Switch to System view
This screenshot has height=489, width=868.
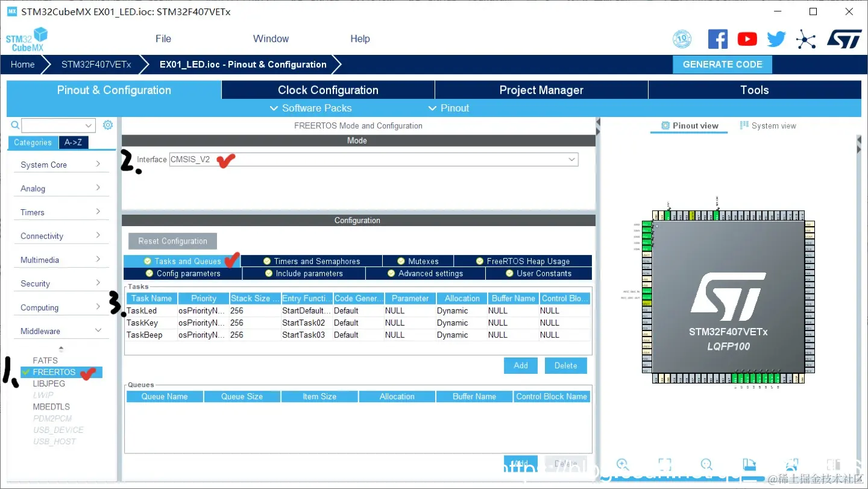pos(768,125)
